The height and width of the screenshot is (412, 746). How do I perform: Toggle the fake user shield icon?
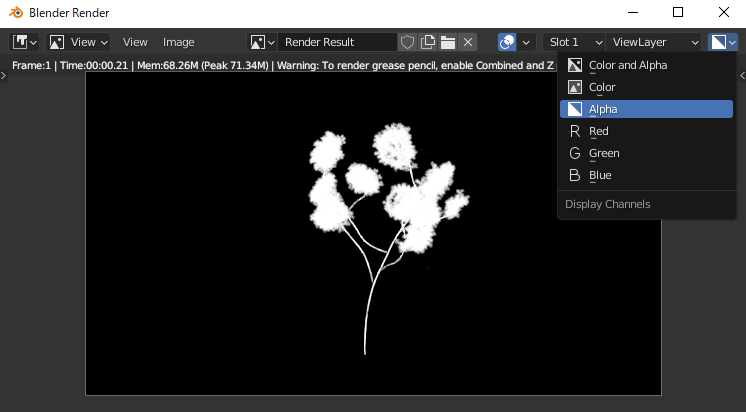click(407, 42)
